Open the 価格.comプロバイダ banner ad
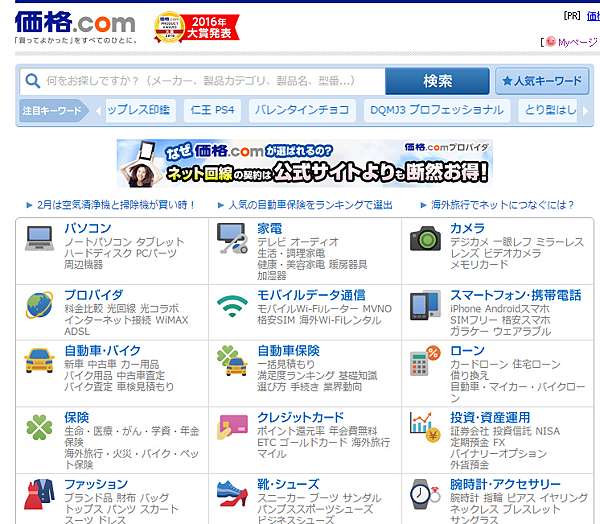Viewport: 600px width, 524px height. click(x=305, y=163)
